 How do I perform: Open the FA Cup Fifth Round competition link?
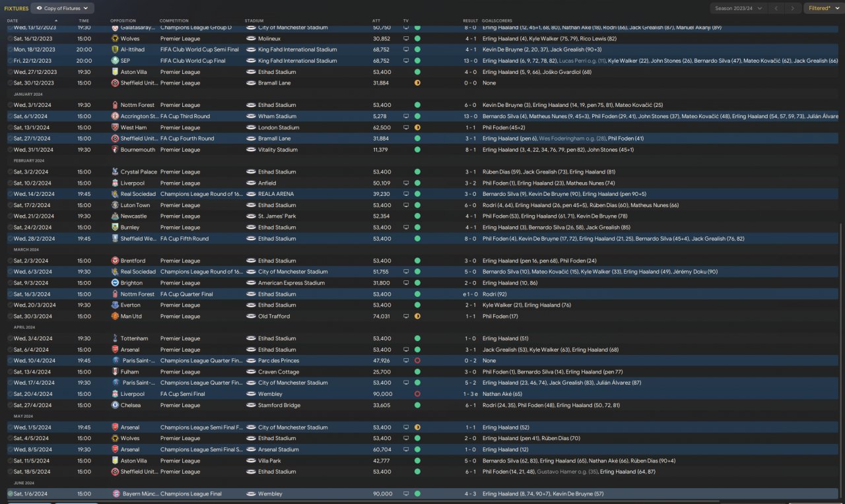click(184, 239)
